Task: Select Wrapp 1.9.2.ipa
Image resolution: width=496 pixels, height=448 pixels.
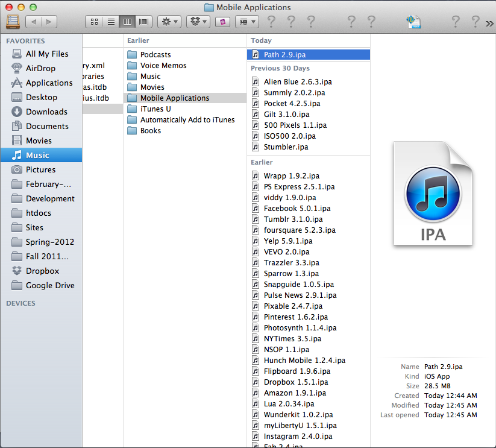Action: [309, 176]
